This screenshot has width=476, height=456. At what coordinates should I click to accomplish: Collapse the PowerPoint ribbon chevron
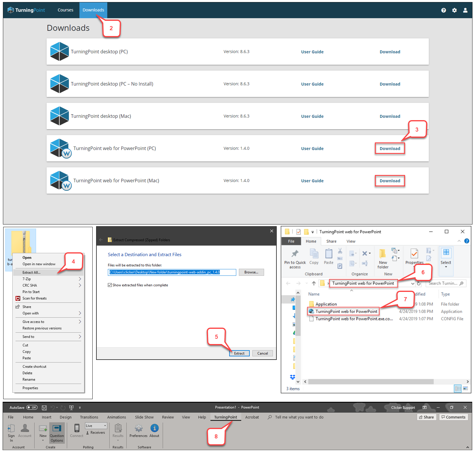(x=467, y=447)
